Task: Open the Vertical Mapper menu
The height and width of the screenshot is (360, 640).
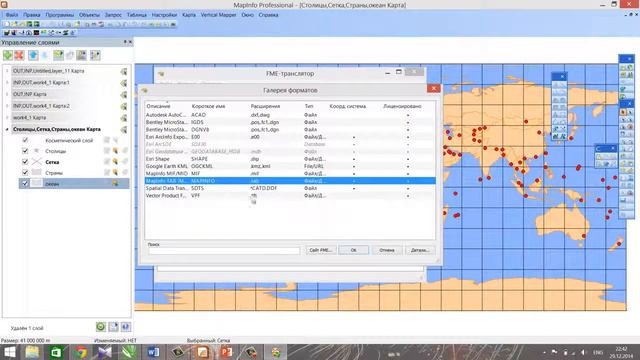Action: (x=218, y=15)
